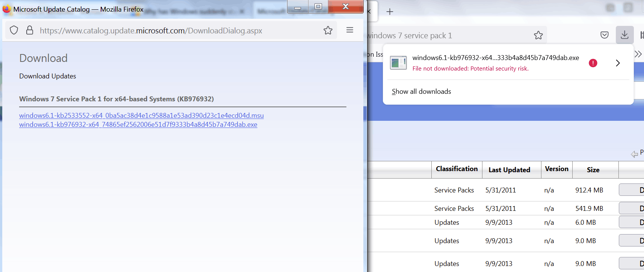Click the Firefox logo in title bar

click(7, 9)
